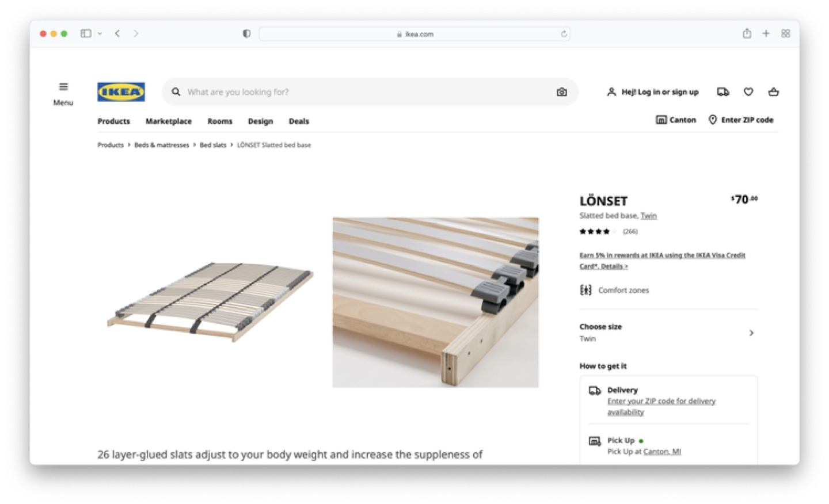
Task: Click the IKEA logo
Action: (121, 92)
